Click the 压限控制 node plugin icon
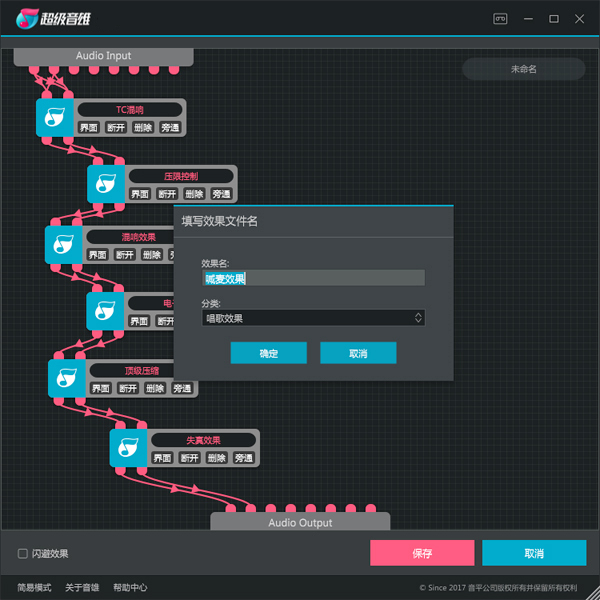The width and height of the screenshot is (600, 600). click(x=106, y=183)
